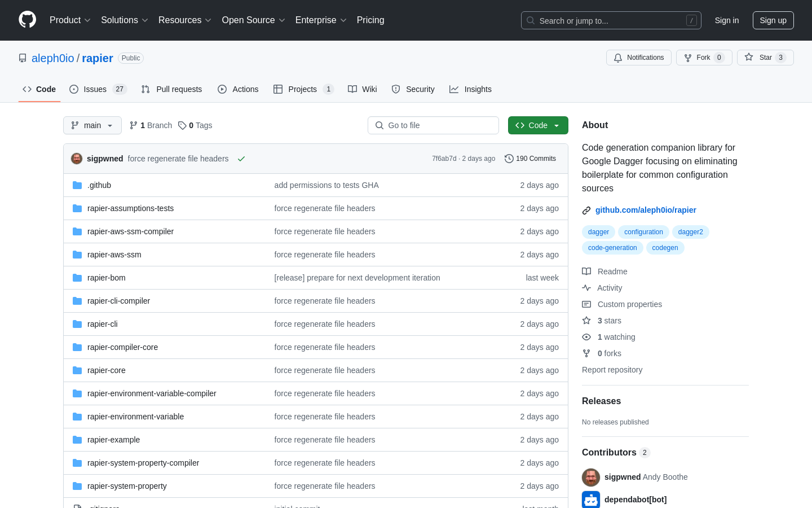The width and height of the screenshot is (812, 508).
Task: Click the Notifications bell icon
Action: [618, 58]
